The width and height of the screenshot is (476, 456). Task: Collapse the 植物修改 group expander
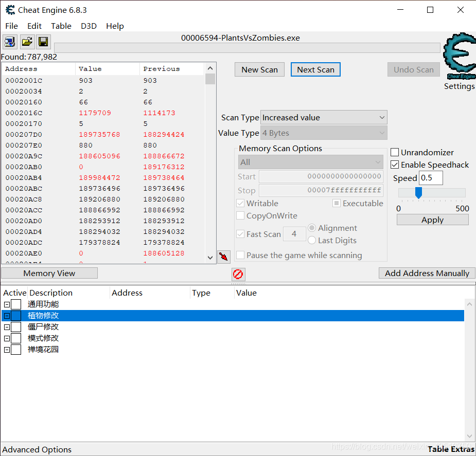(x=7, y=316)
